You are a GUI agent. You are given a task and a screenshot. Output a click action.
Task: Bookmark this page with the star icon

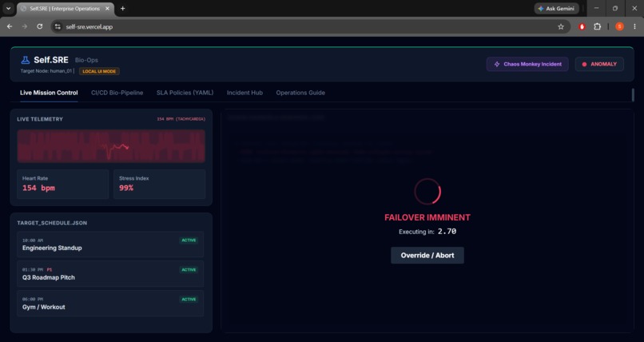click(561, 26)
